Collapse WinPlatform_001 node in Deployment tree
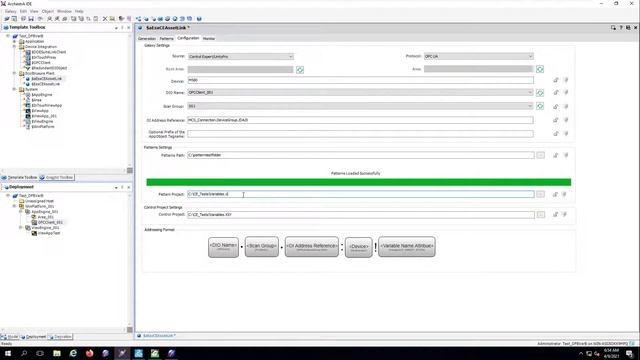This screenshot has height=360, width=640. coord(14,206)
